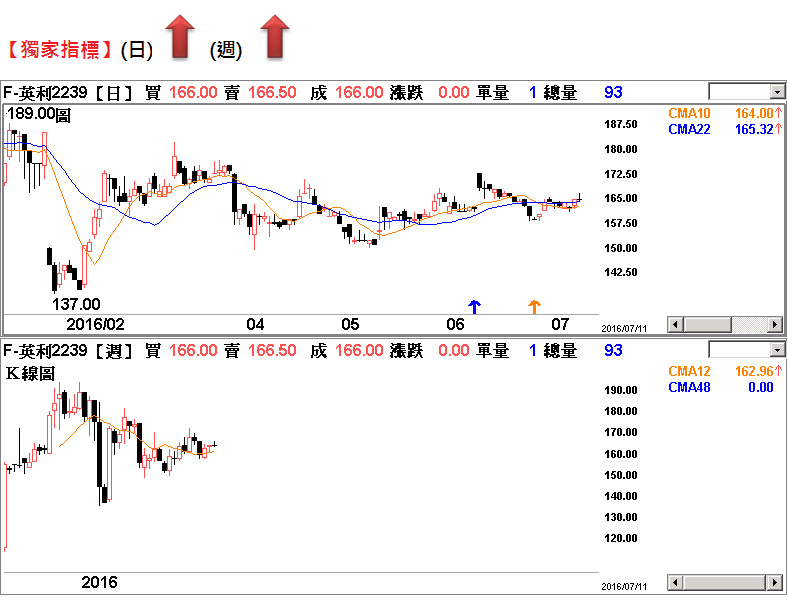Screen dimensions: 788x602
Task: Click the weekly chart 總量 value 93
Action: [613, 350]
